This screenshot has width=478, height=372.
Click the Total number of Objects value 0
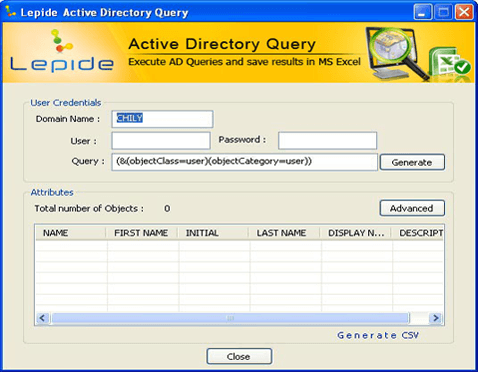[x=167, y=209]
